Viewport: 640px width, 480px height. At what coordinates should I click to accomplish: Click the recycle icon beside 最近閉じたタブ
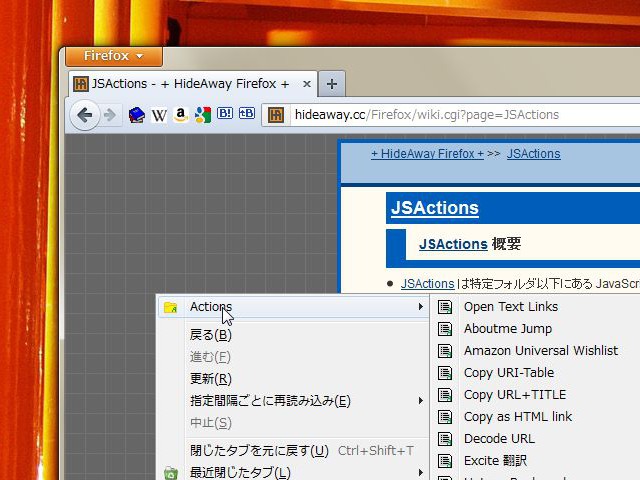point(171,473)
